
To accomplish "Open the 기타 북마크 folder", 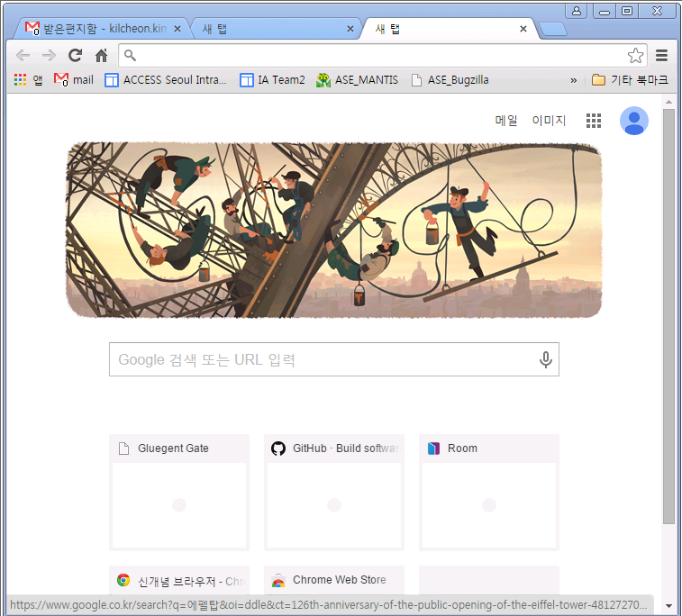I will pyautogui.click(x=630, y=80).
